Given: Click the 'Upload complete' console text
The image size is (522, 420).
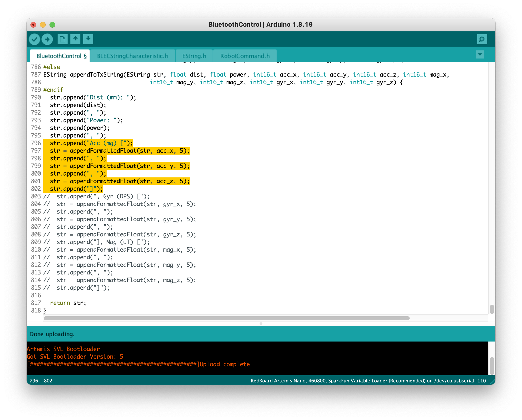Looking at the screenshot, I should [x=225, y=364].
